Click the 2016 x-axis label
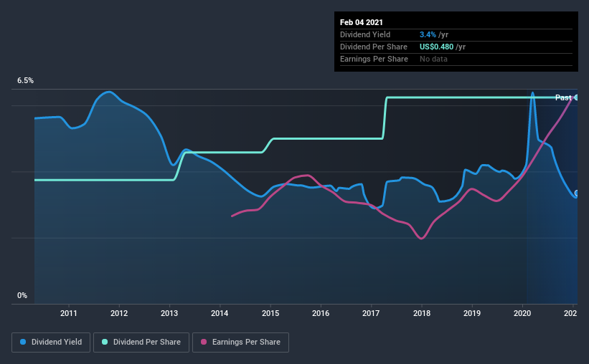589x364 pixels. [321, 313]
